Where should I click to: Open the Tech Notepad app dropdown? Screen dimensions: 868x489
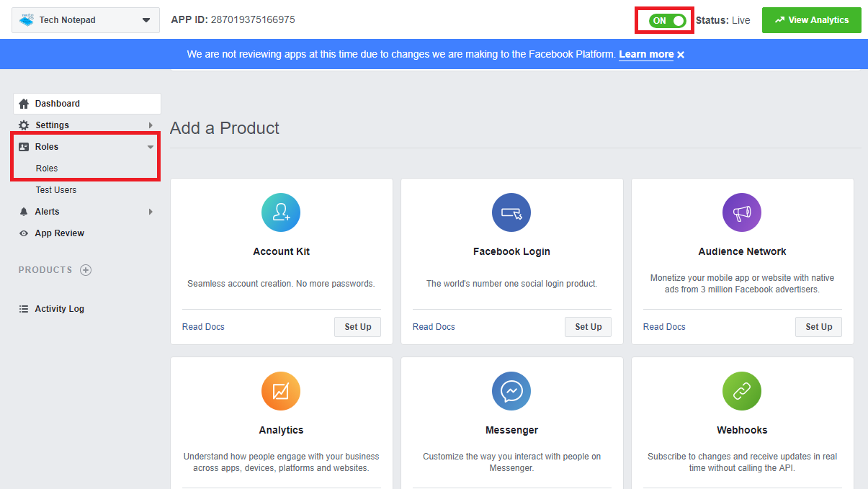point(86,20)
